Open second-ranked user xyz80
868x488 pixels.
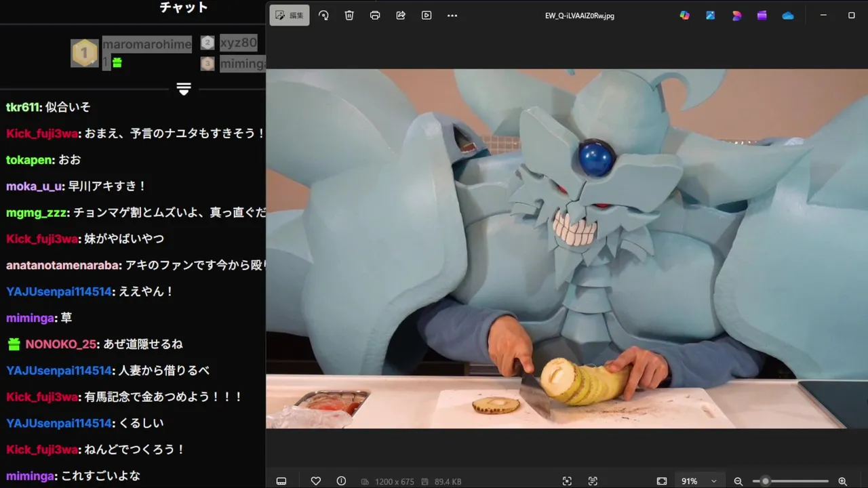(239, 43)
